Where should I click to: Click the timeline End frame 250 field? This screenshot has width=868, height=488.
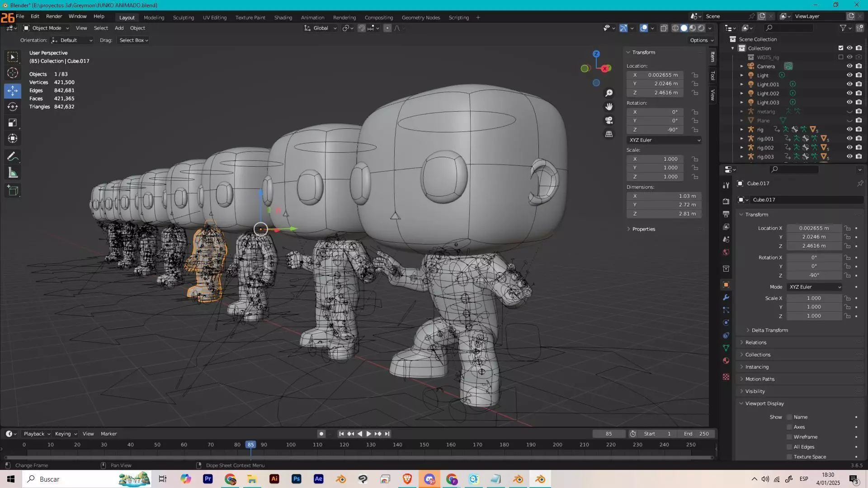coord(697,434)
